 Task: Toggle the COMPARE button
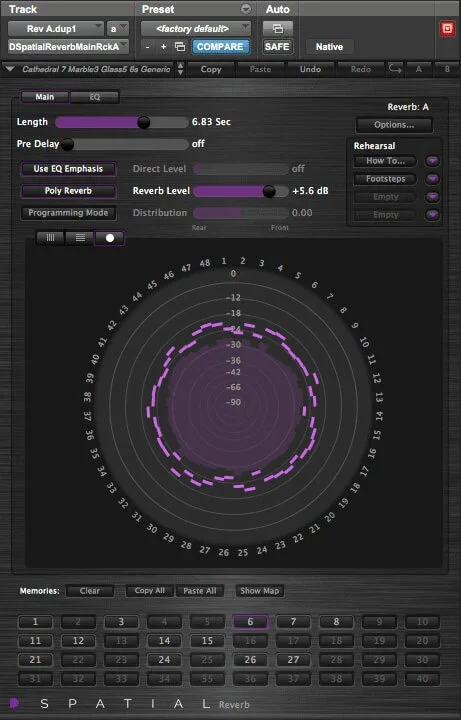220,47
